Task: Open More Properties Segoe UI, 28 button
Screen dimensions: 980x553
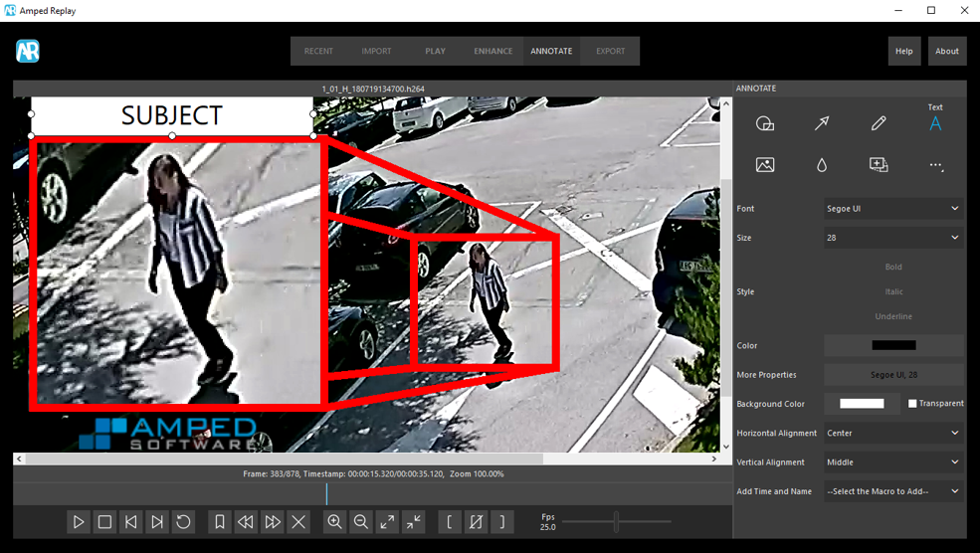Action: pos(893,375)
